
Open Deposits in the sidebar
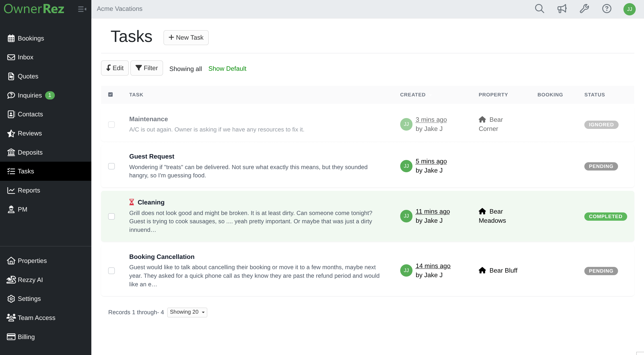pos(46,152)
